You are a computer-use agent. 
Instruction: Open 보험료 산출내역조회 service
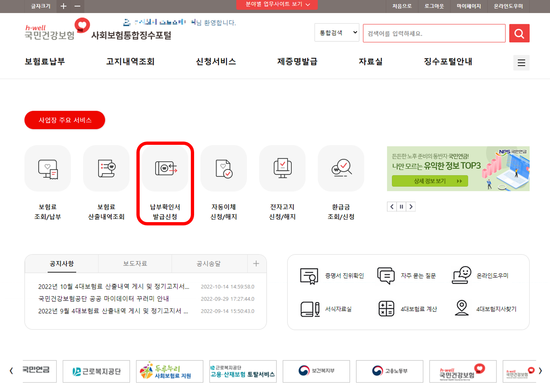(106, 168)
